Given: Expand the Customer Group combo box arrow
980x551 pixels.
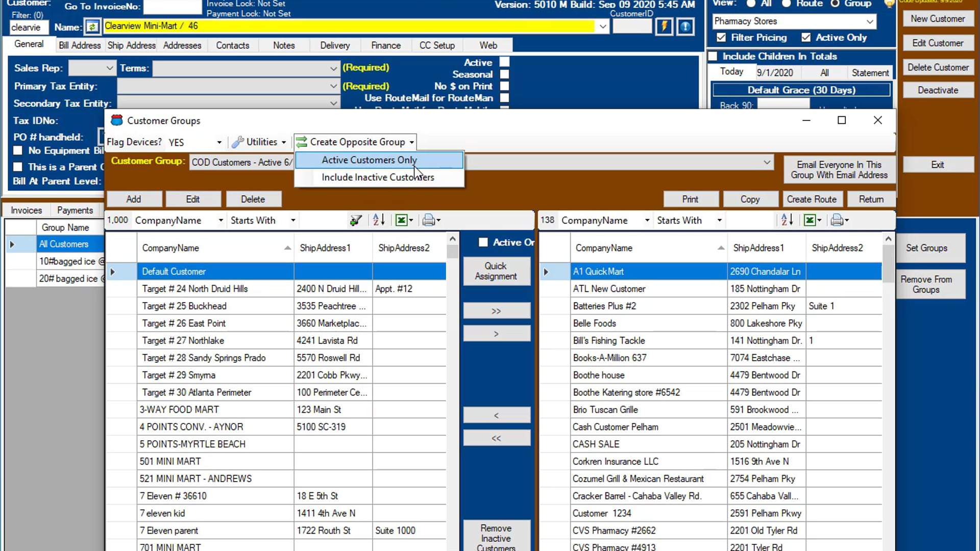Looking at the screenshot, I should point(767,162).
